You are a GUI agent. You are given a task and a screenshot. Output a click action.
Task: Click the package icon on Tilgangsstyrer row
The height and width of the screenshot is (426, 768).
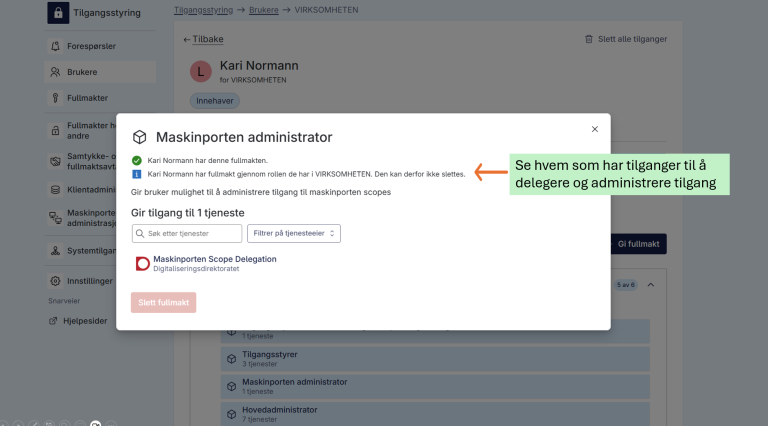(232, 359)
